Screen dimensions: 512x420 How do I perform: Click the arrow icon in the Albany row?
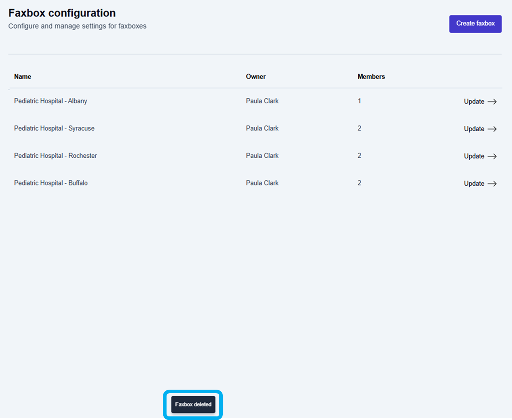pyautogui.click(x=492, y=102)
